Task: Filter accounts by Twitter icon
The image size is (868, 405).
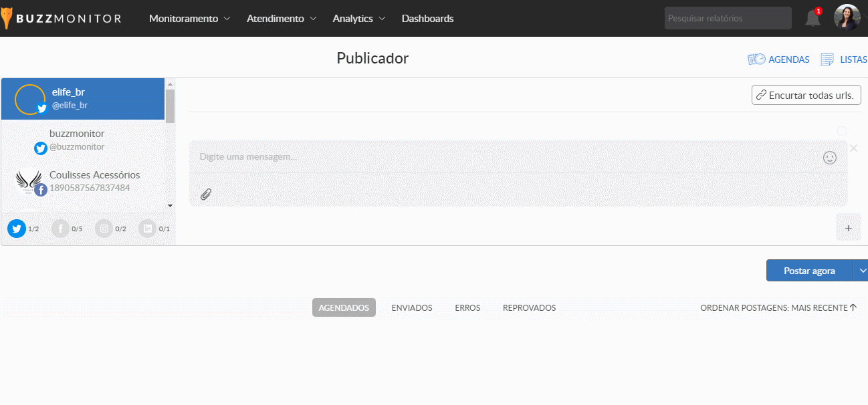Action: pyautogui.click(x=17, y=229)
